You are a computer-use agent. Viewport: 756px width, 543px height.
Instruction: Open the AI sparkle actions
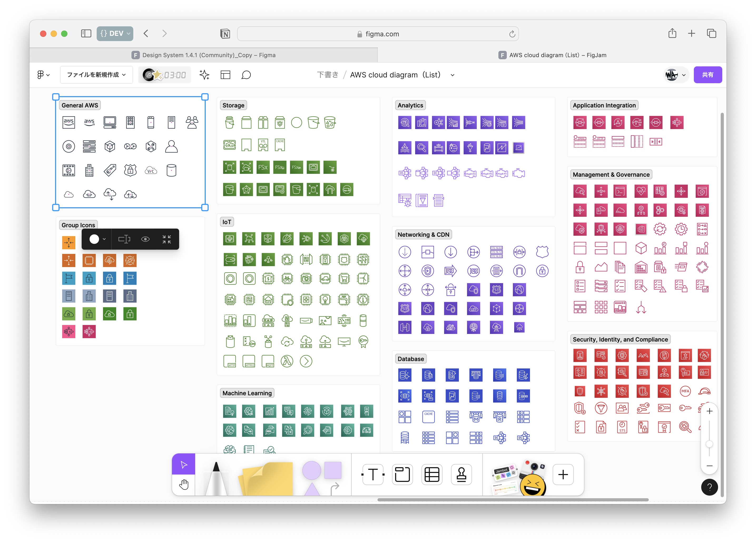[x=204, y=75]
